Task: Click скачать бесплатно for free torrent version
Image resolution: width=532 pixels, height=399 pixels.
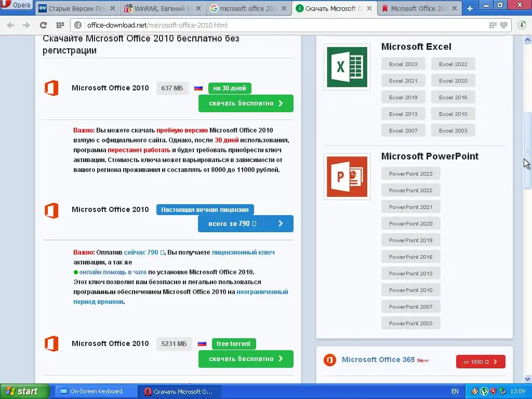Action: (246, 359)
